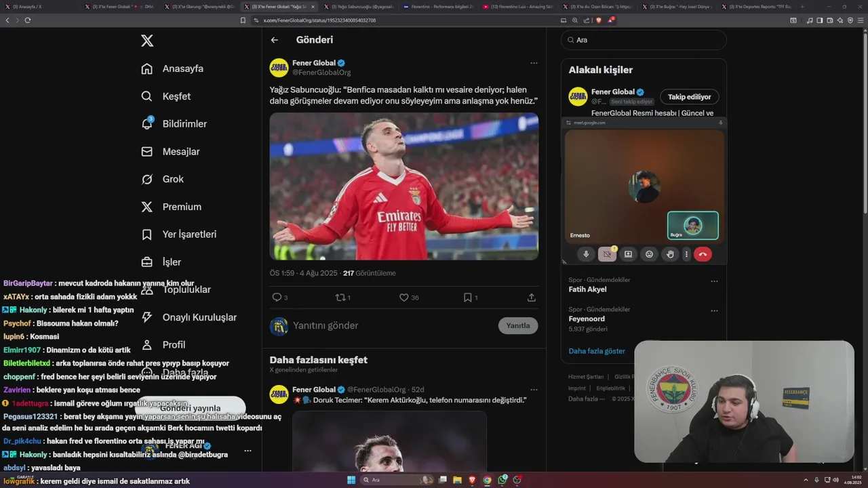
Task: Open File Explorer from taskbar
Action: click(x=457, y=480)
